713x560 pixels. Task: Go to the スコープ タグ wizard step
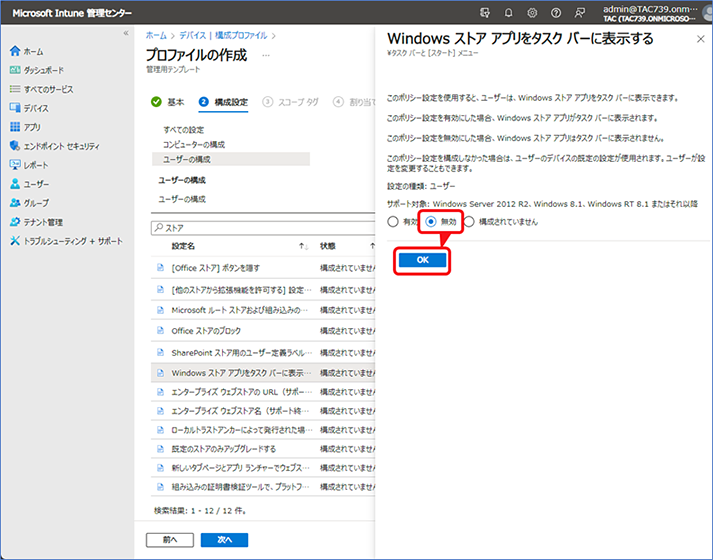click(x=291, y=102)
